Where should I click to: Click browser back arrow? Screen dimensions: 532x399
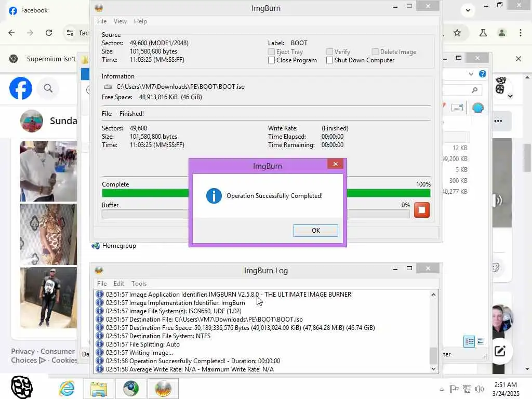pos(11,33)
